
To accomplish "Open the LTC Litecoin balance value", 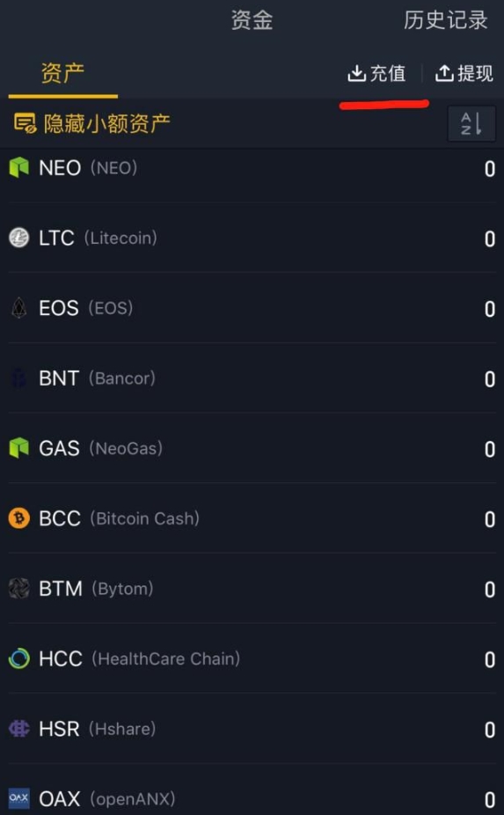I will (489, 239).
